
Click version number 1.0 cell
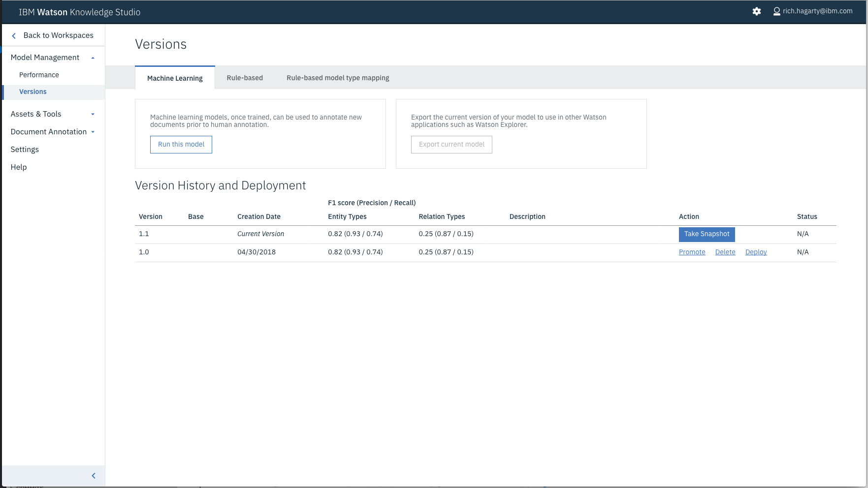pos(144,252)
